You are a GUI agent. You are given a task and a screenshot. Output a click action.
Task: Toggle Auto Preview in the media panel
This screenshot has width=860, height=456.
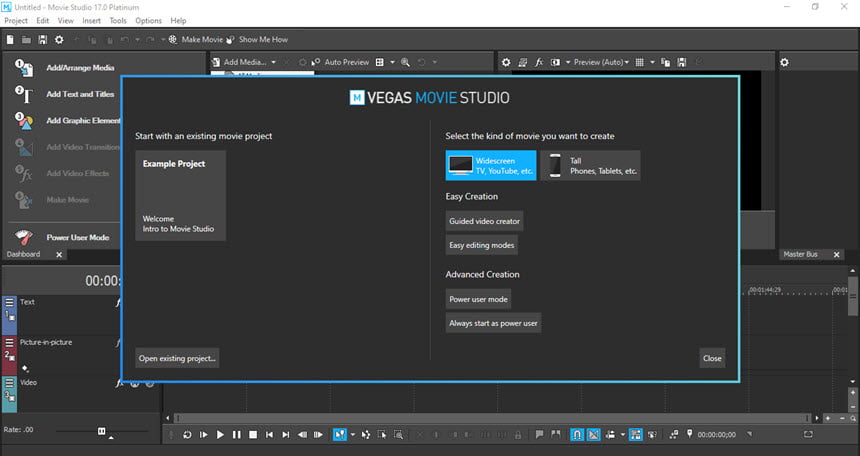340,62
